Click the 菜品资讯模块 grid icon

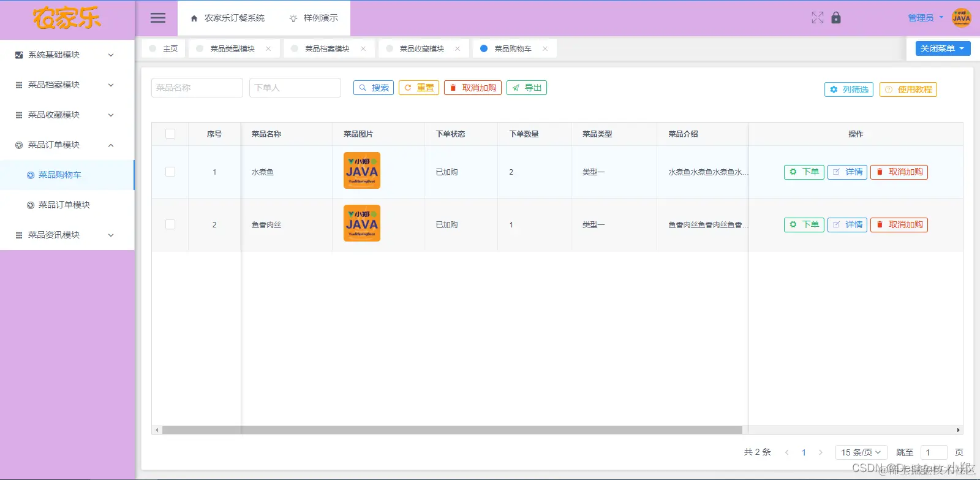19,235
